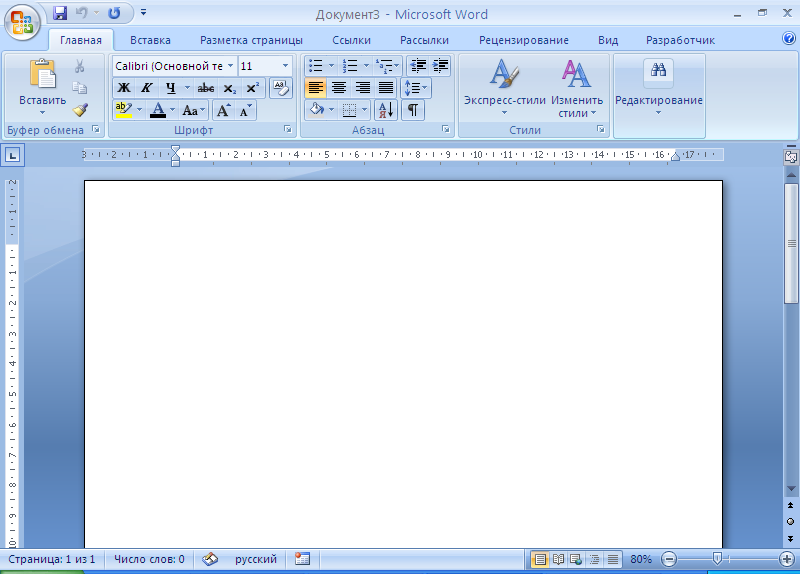Save the document with floppy icon
800x574 pixels.
60,13
